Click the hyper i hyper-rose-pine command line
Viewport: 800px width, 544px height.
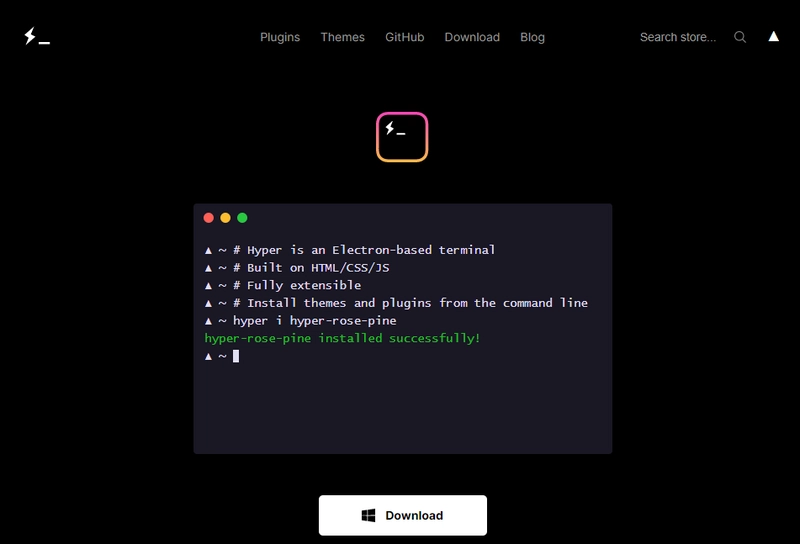301,320
